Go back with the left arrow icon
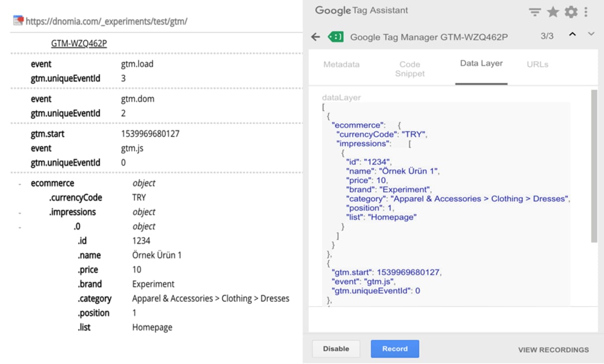 316,37
